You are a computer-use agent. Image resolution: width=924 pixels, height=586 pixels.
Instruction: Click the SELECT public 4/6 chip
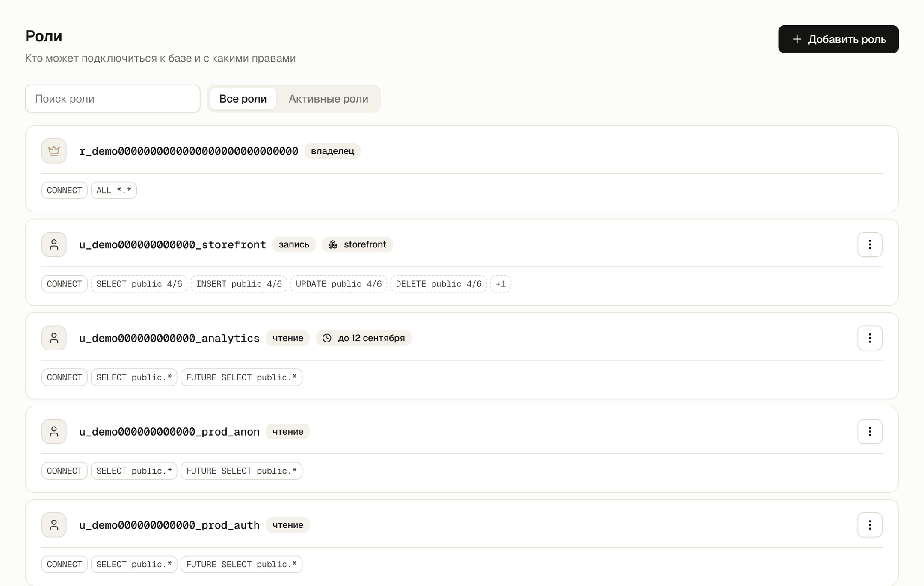139,284
